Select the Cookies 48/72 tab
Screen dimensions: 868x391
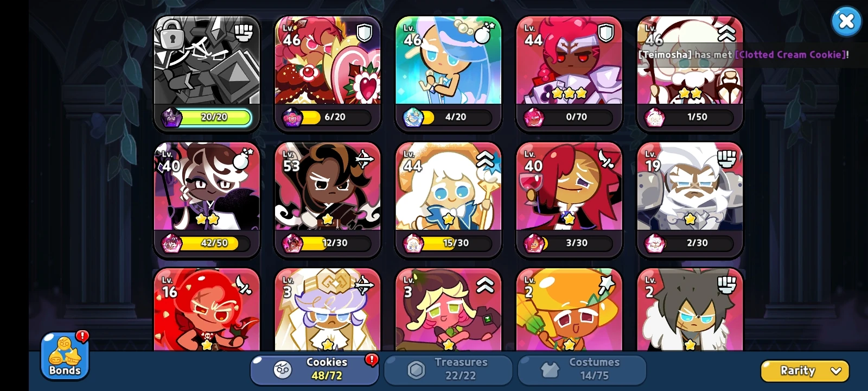coord(314,369)
